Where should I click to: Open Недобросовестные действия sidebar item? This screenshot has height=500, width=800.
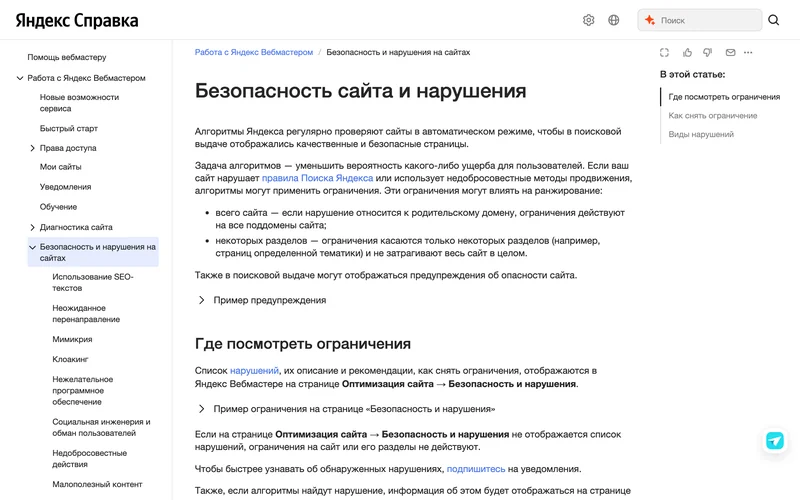89,458
